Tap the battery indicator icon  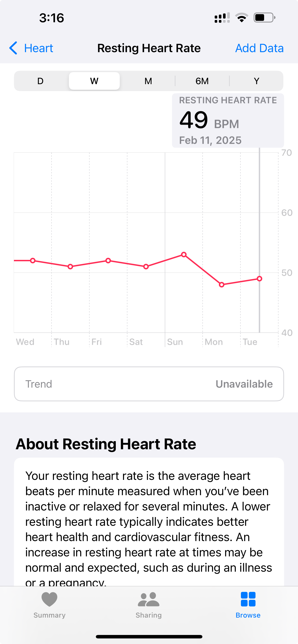(x=264, y=18)
